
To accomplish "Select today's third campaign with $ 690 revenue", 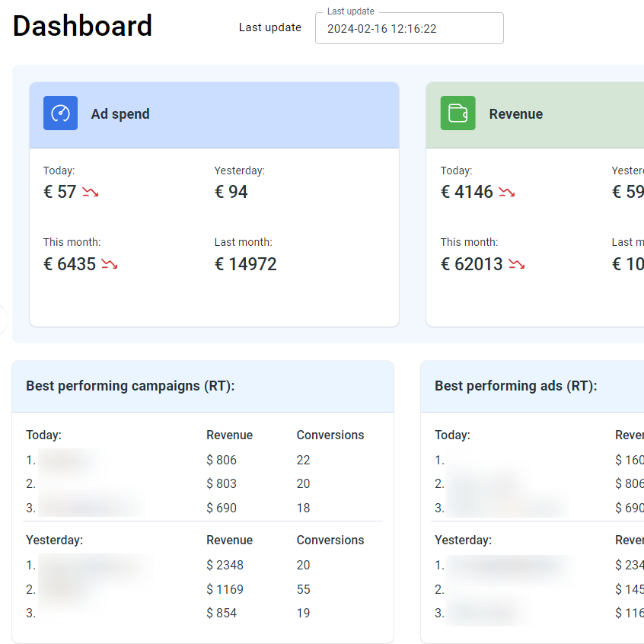I will tap(90, 508).
